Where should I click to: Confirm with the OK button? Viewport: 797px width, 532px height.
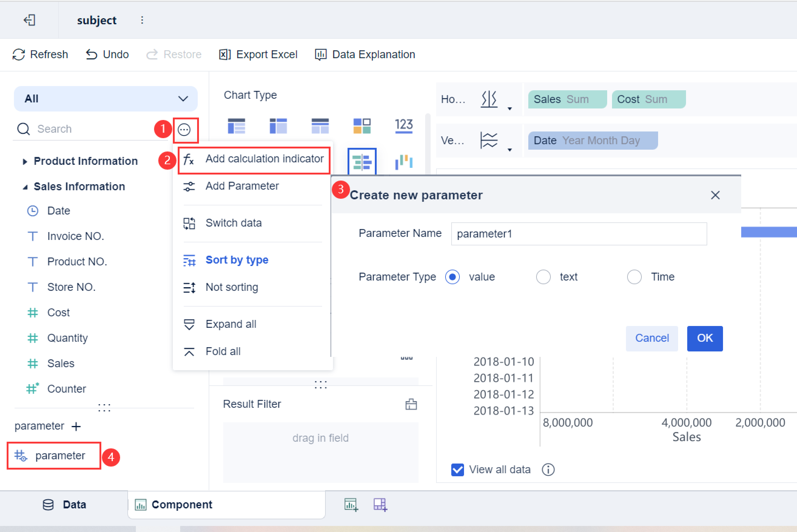[x=704, y=338]
